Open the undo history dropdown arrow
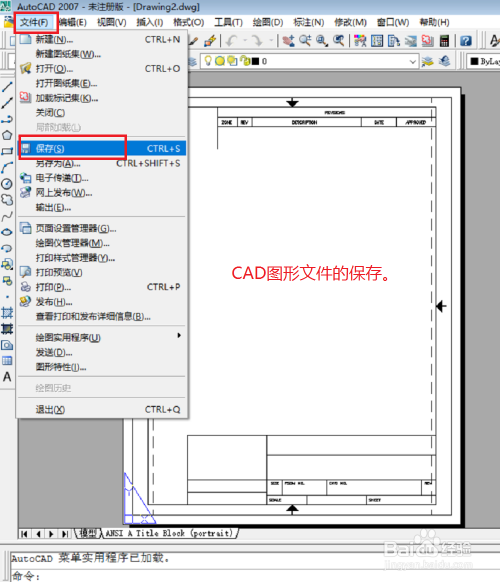Screen dimensions: 500x582 tap(245, 40)
